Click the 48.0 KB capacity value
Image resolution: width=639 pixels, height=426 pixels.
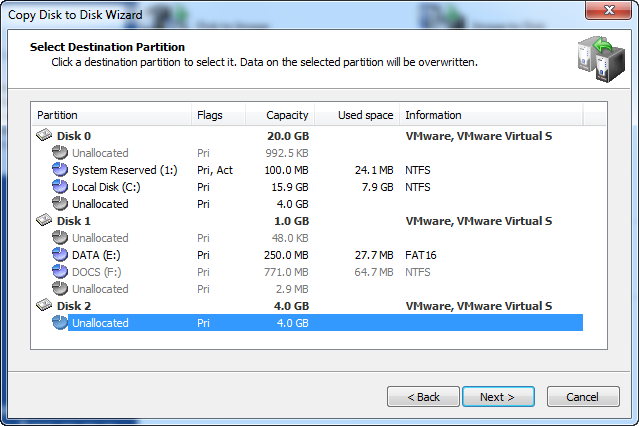290,238
